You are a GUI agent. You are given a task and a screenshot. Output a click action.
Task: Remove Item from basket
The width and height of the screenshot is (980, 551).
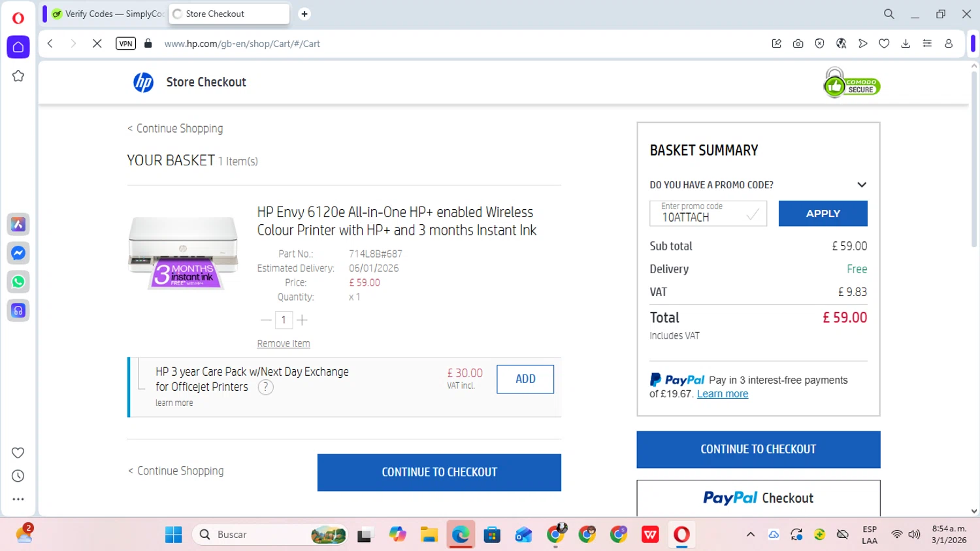point(284,344)
